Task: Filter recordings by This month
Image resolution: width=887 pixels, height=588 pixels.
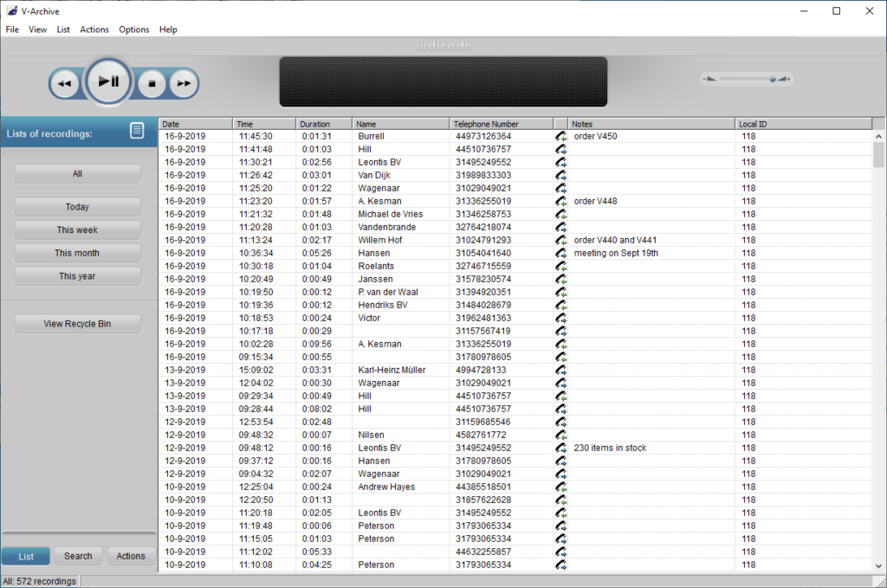Action: pyautogui.click(x=77, y=253)
